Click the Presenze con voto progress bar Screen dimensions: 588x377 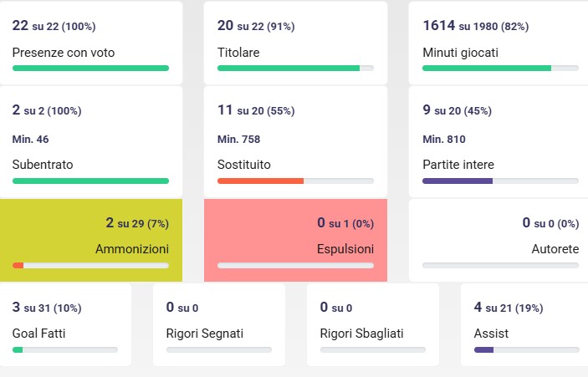tap(90, 68)
